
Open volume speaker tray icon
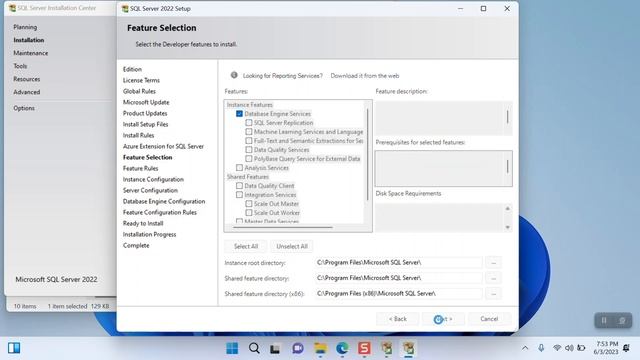pos(569,348)
